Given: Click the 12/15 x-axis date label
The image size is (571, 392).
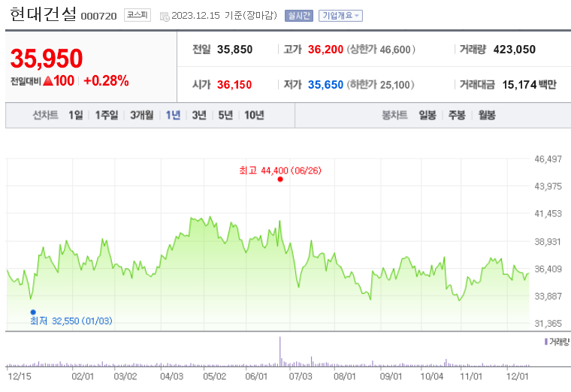Looking at the screenshot, I should click(x=20, y=376).
